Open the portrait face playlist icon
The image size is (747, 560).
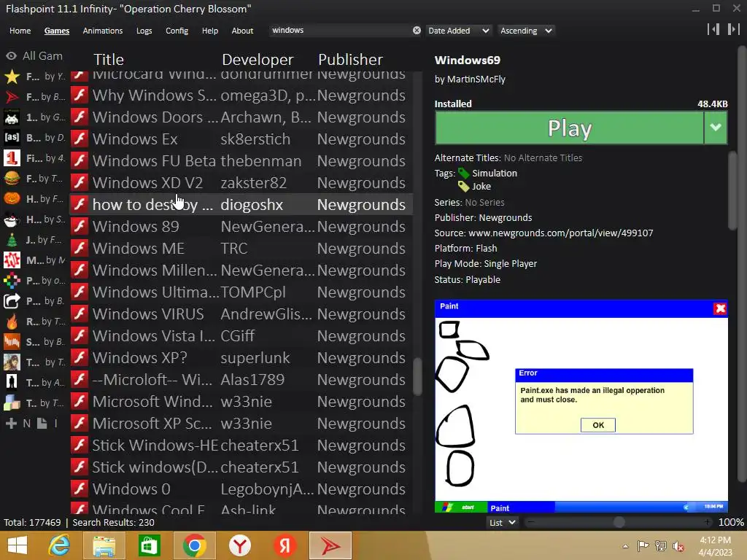tap(12, 362)
